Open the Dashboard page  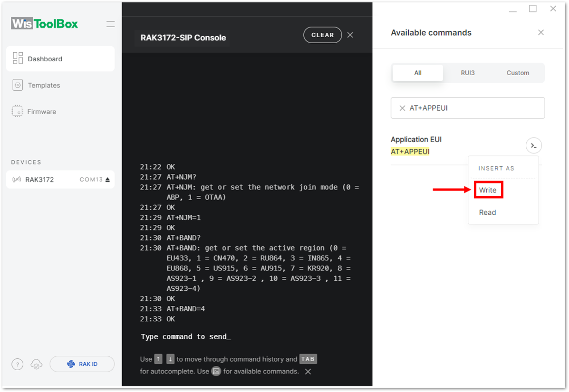tap(60, 59)
